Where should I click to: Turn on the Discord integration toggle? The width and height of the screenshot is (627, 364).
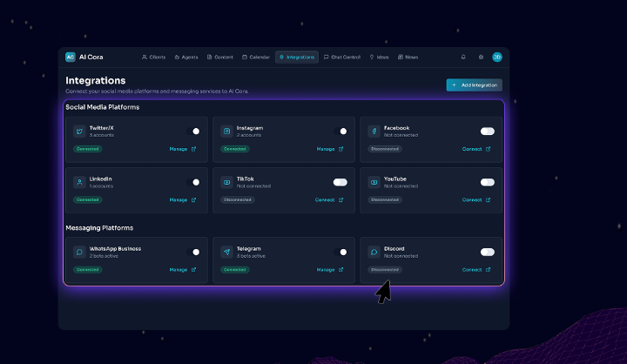487,252
